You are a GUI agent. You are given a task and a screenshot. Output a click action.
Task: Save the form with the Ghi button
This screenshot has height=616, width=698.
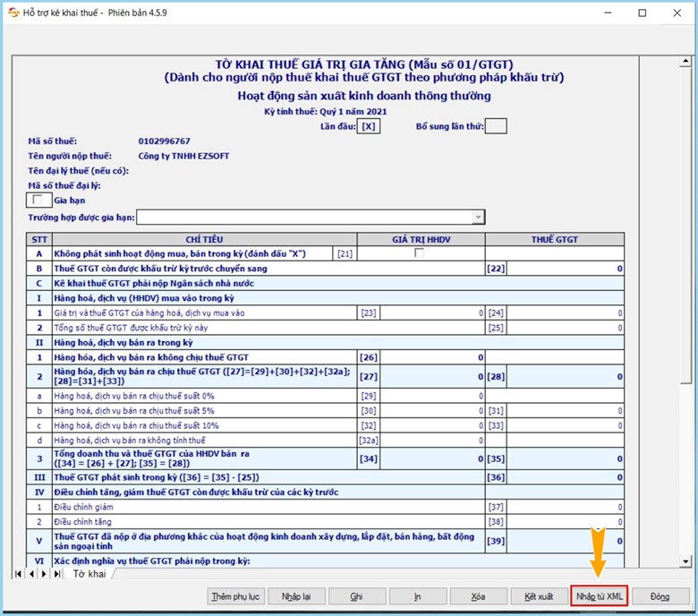(x=356, y=596)
